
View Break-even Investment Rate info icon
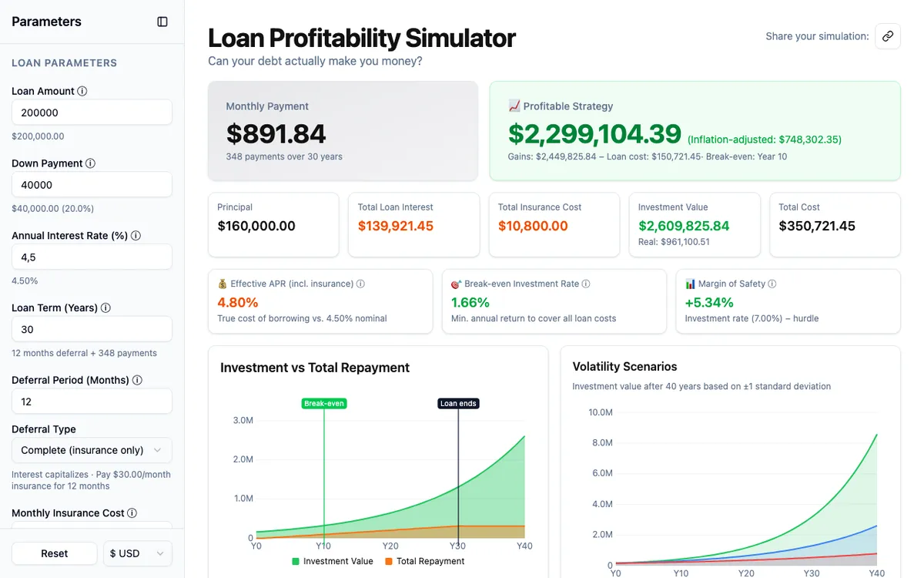coord(586,284)
